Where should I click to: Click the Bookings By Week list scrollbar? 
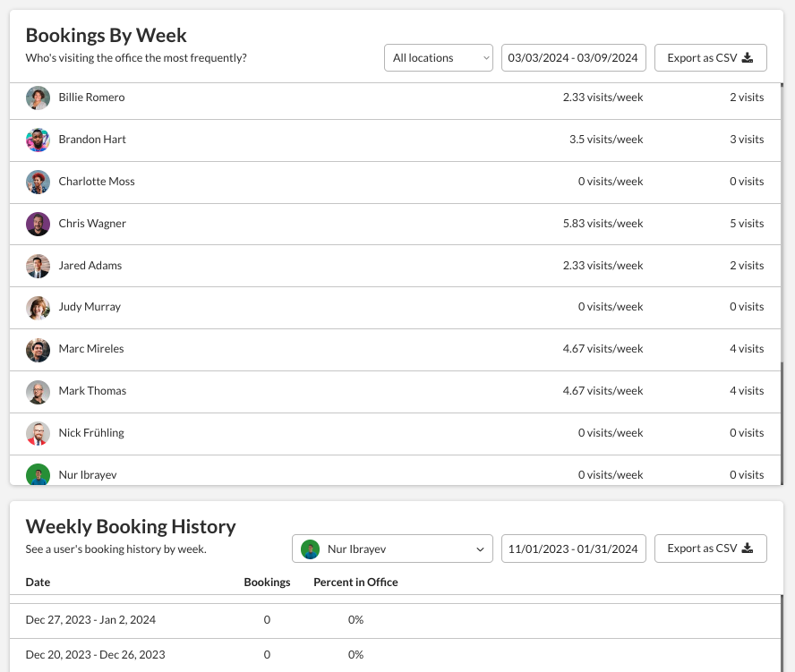(x=782, y=421)
